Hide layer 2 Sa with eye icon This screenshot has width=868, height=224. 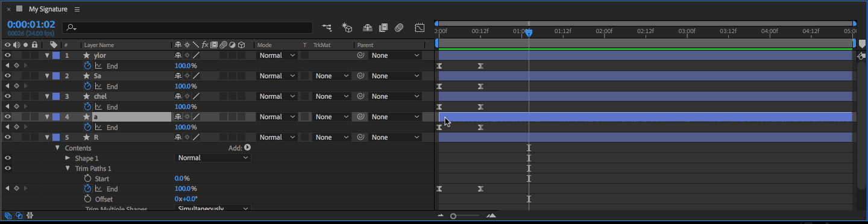pos(8,76)
